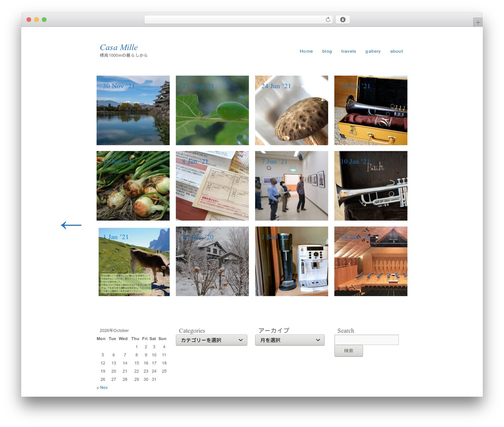Open the green leaf and fruit photo post

[x=212, y=110]
